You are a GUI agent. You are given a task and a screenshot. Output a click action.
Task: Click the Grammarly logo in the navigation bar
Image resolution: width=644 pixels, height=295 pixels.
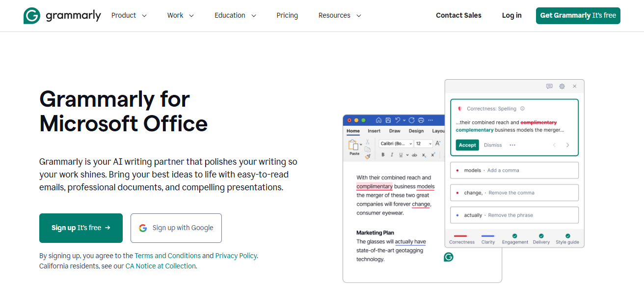pos(62,15)
